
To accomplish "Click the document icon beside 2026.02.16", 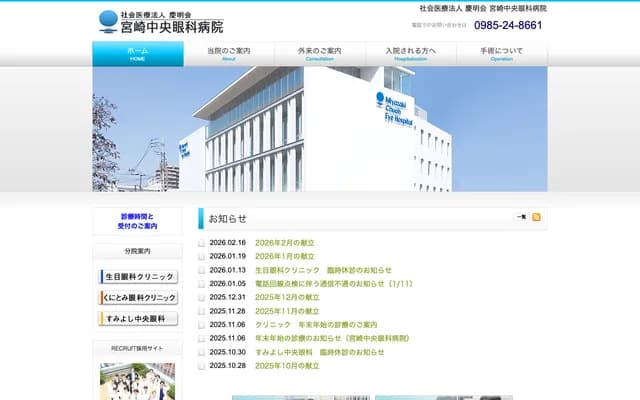I will coord(201,243).
